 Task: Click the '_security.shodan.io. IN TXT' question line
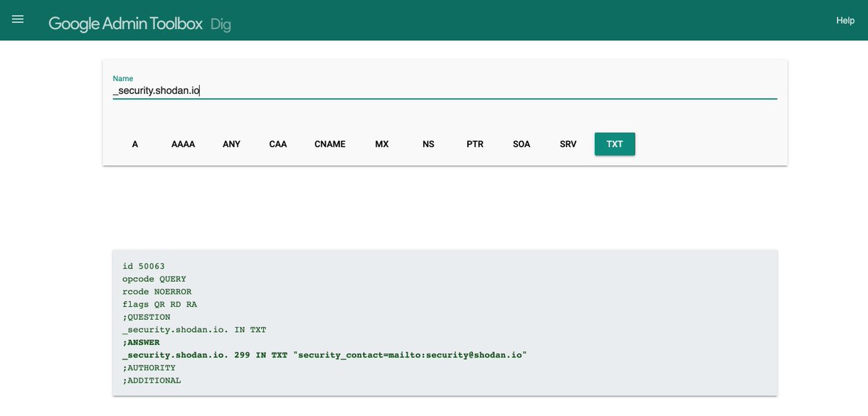coord(194,330)
